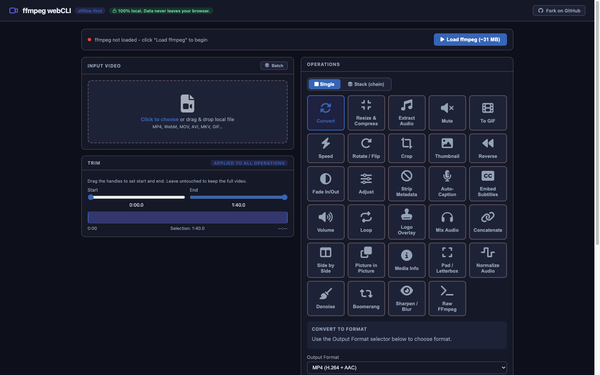The image size is (600, 375).
Task: Click to choose a local video file
Action: point(160,119)
